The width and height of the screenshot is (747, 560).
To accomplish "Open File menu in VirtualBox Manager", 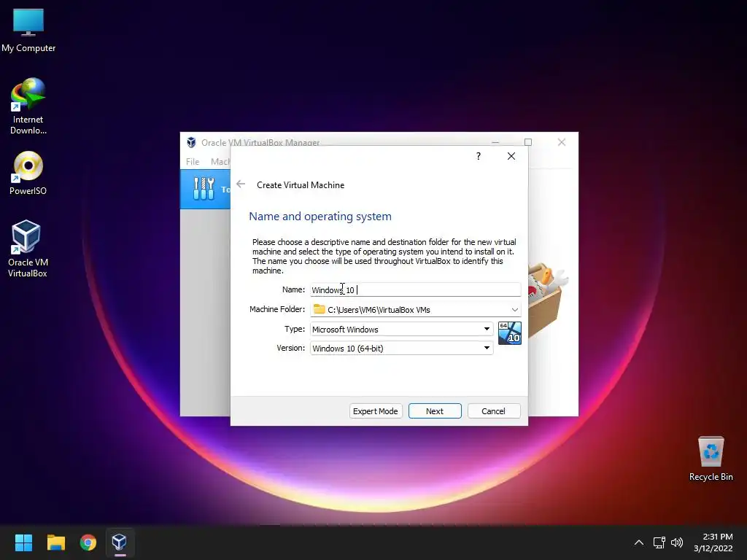I will click(193, 161).
